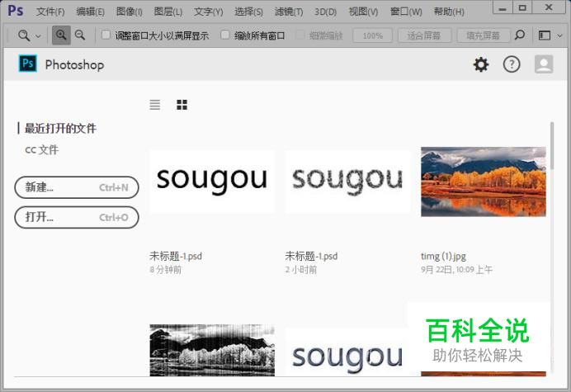Click the user account avatar icon
Image resolution: width=571 pixels, height=392 pixels.
(x=544, y=64)
